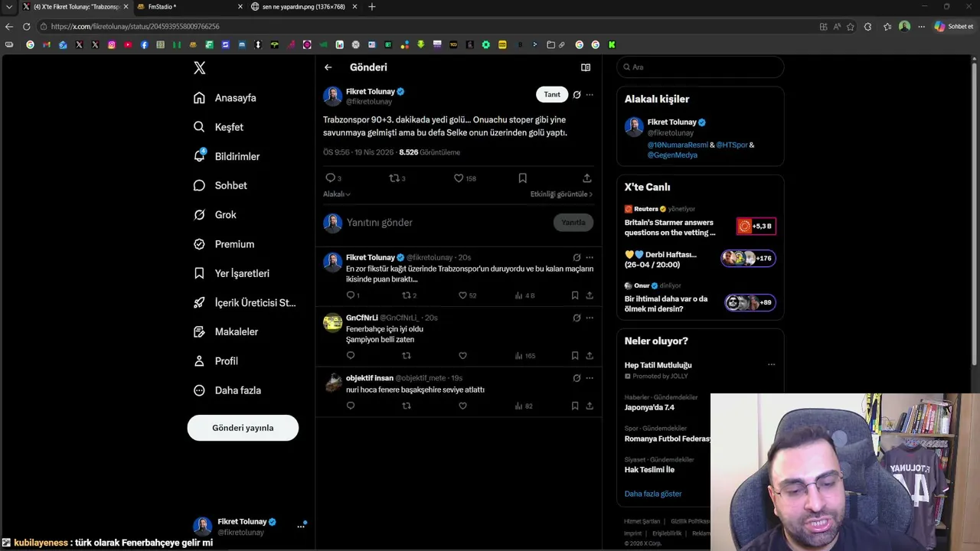The width and height of the screenshot is (980, 551).
Task: Reply to GnCfNrLi's comment
Action: tap(351, 356)
